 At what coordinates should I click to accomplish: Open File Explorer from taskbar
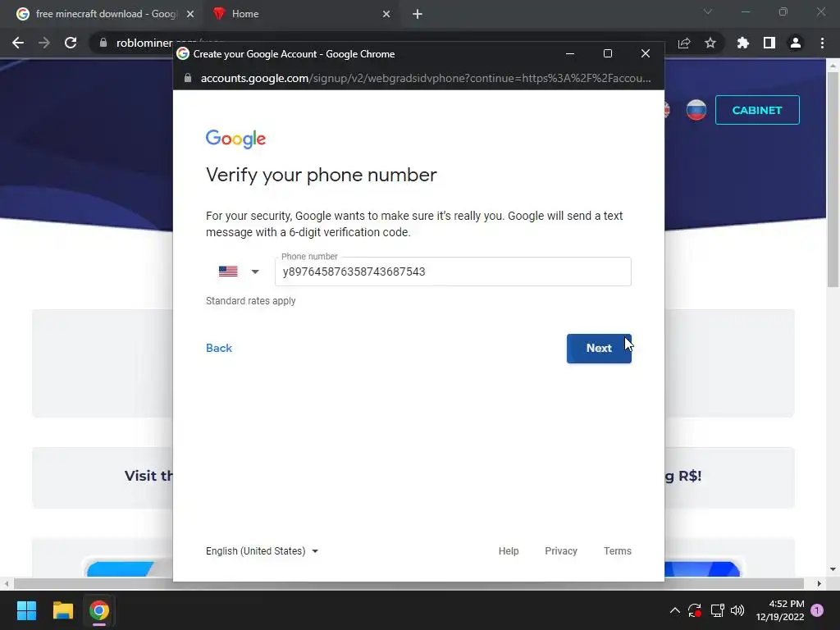[62, 610]
